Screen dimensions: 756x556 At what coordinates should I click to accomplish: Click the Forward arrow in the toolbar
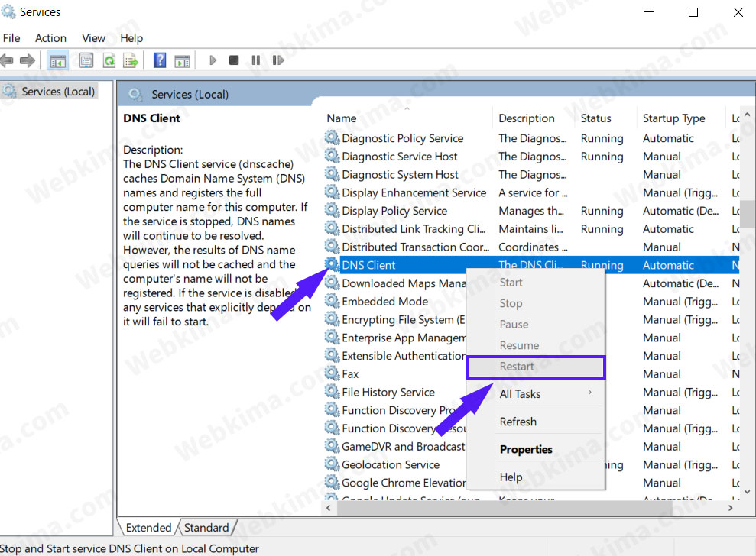tap(28, 60)
